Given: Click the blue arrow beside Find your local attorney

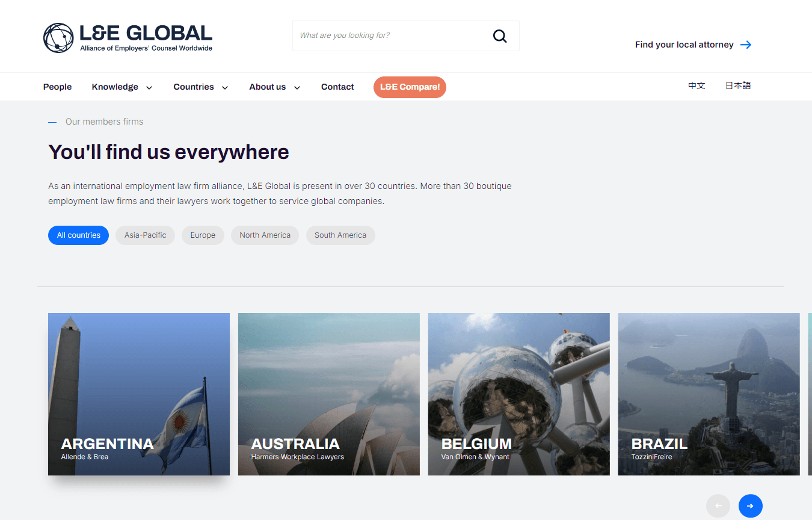Looking at the screenshot, I should (746, 45).
